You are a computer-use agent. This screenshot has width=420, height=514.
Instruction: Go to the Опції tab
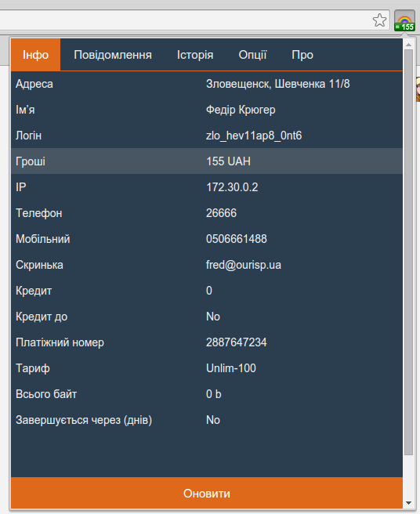pos(252,54)
